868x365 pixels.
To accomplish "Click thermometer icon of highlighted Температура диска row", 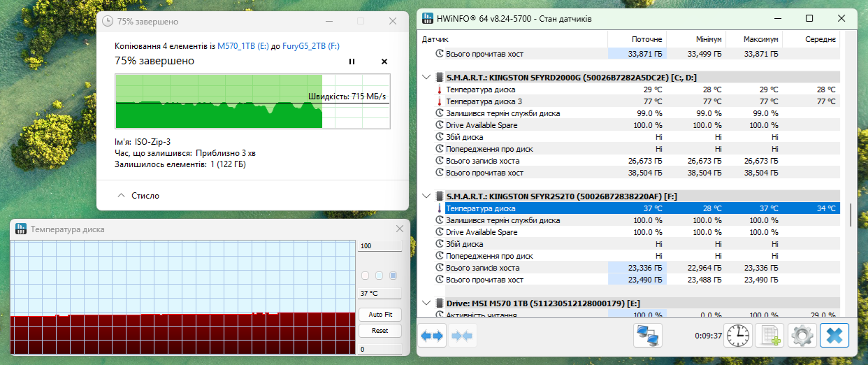I will point(439,208).
